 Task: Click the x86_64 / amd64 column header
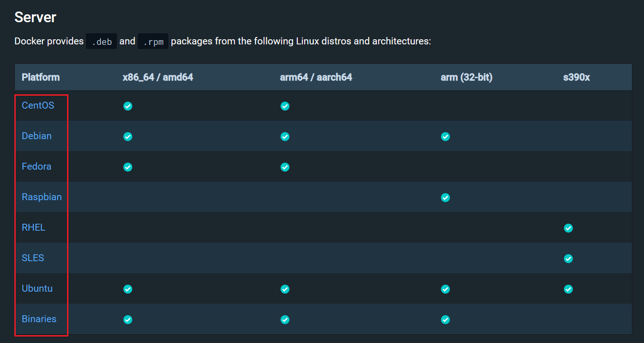point(158,77)
